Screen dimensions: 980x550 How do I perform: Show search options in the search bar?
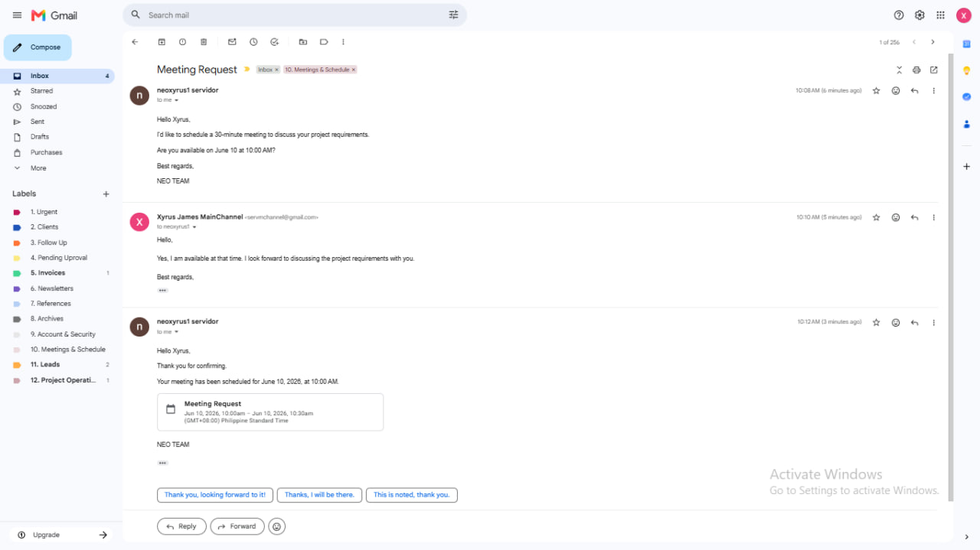tap(453, 15)
